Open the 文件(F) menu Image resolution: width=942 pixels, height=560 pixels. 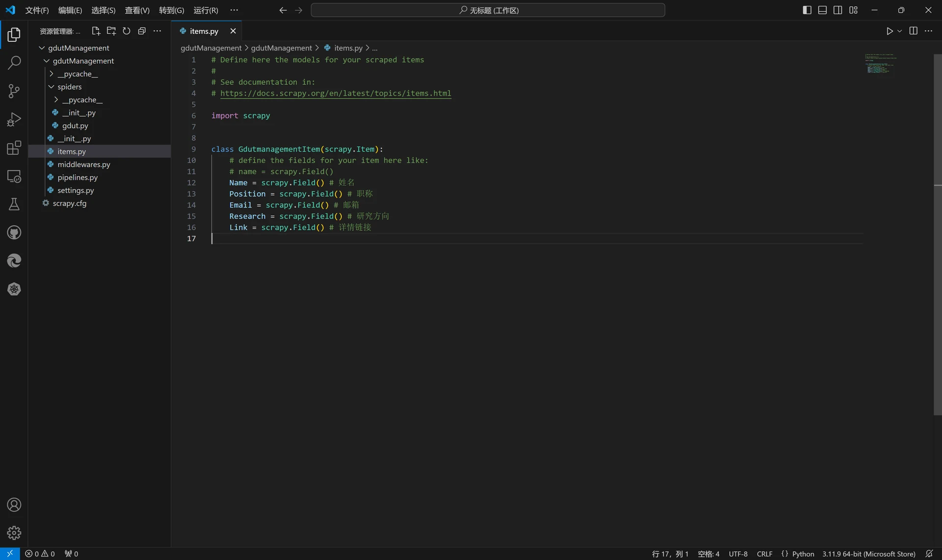(x=37, y=10)
